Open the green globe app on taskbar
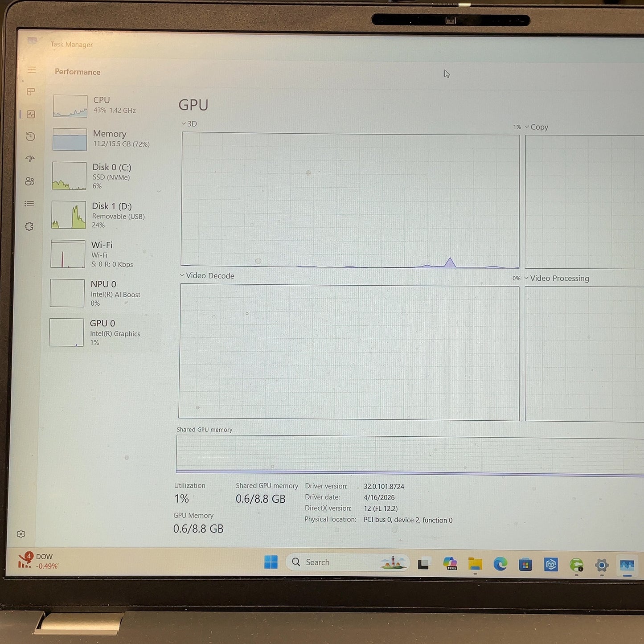This screenshot has width=644, height=644. [x=576, y=566]
